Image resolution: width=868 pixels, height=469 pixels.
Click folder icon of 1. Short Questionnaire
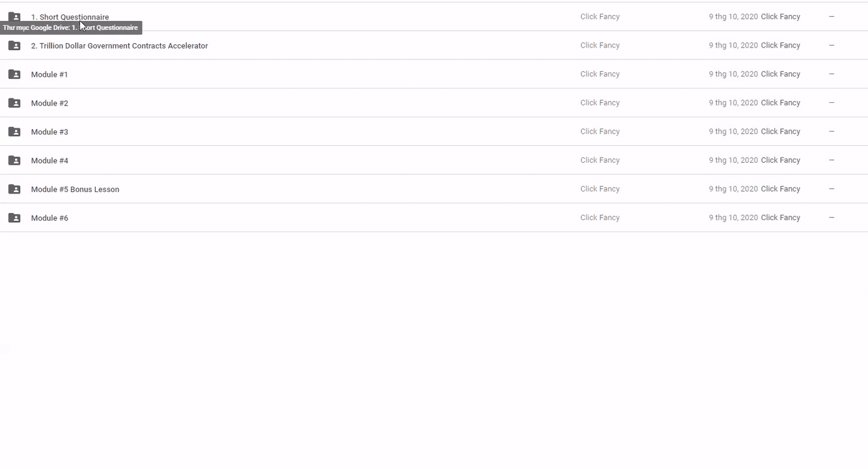14,17
